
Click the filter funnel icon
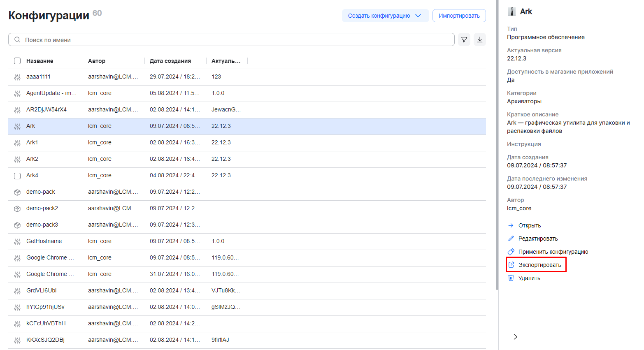pyautogui.click(x=464, y=39)
